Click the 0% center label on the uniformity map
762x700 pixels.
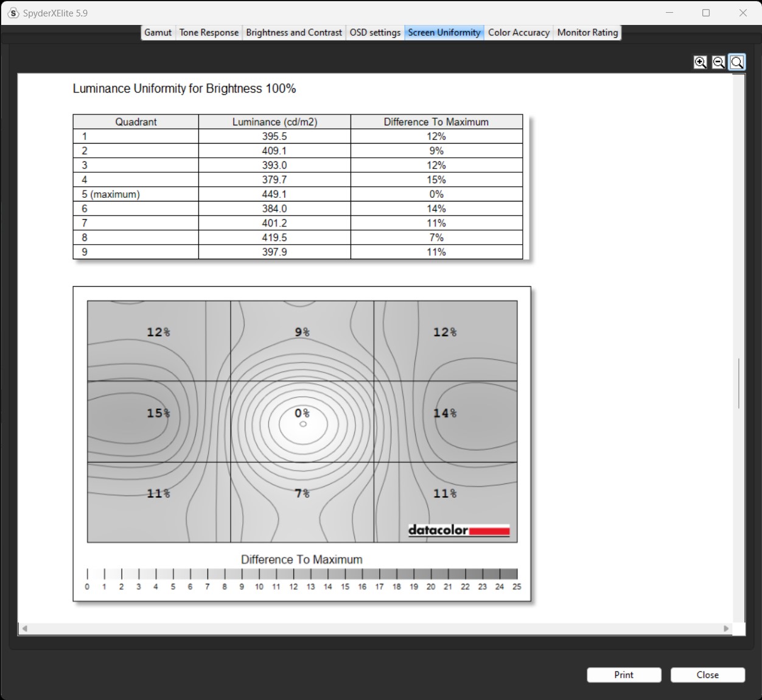click(302, 413)
